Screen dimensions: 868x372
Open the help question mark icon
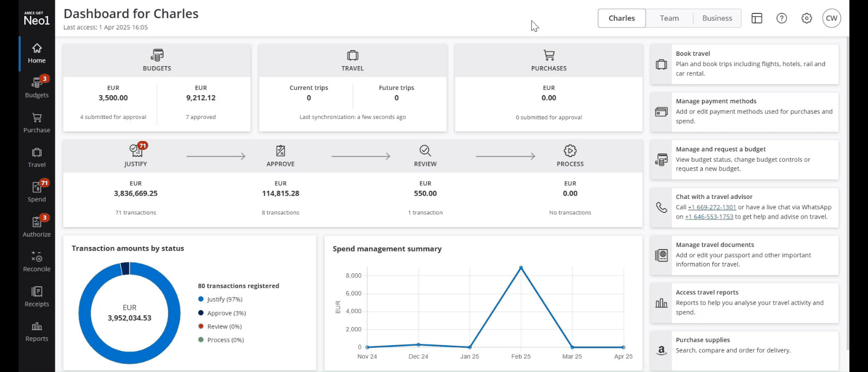click(x=782, y=18)
